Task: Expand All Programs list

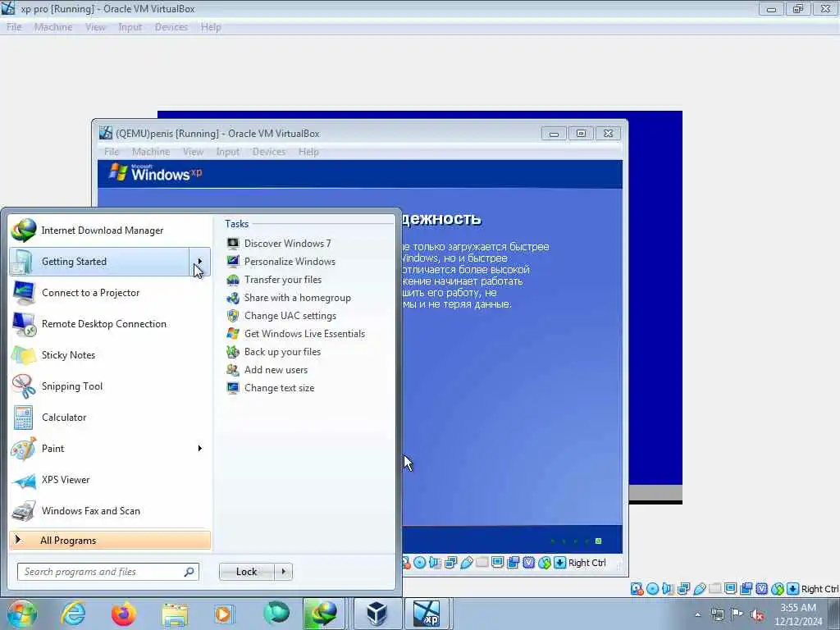Action: point(110,541)
